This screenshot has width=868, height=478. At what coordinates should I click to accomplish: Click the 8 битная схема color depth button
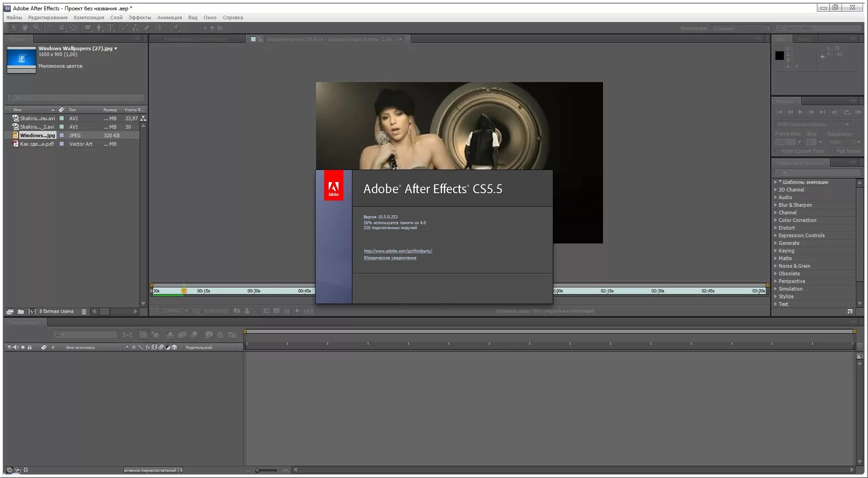[56, 311]
